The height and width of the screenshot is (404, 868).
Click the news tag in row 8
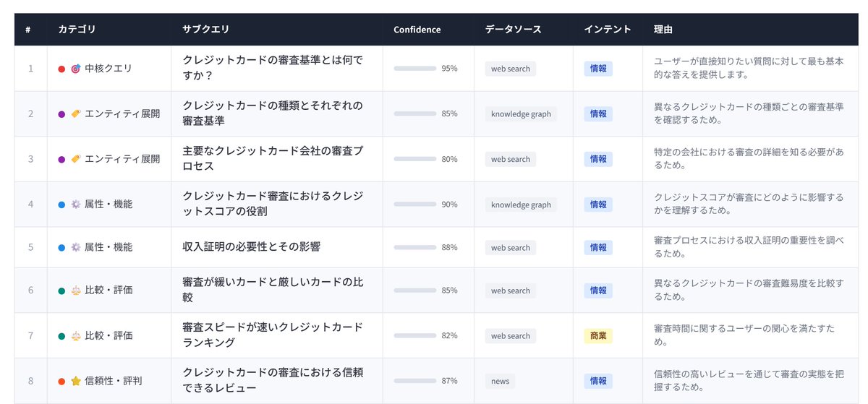(x=500, y=381)
